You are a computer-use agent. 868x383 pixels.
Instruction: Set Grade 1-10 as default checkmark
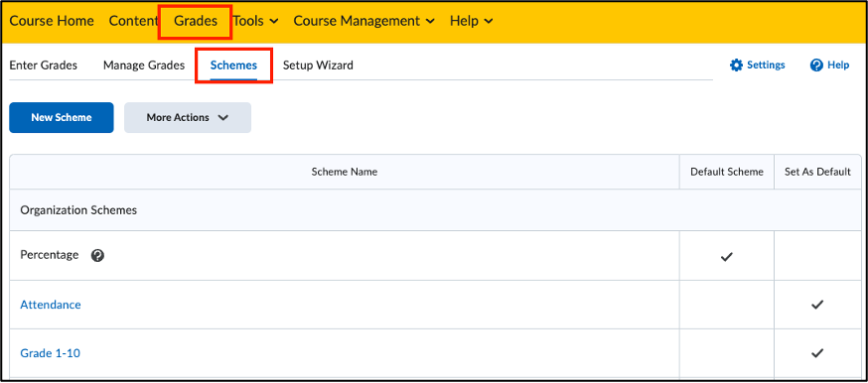[817, 352]
